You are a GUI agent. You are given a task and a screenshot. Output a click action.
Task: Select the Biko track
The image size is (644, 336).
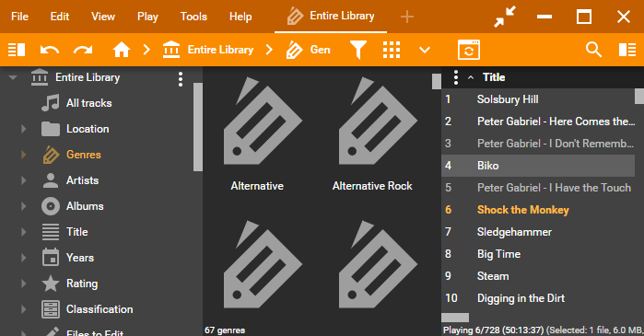point(538,166)
